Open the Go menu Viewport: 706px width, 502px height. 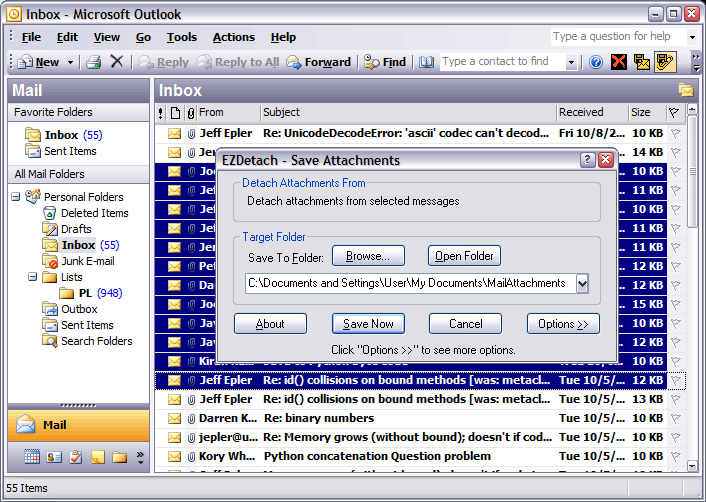click(143, 37)
